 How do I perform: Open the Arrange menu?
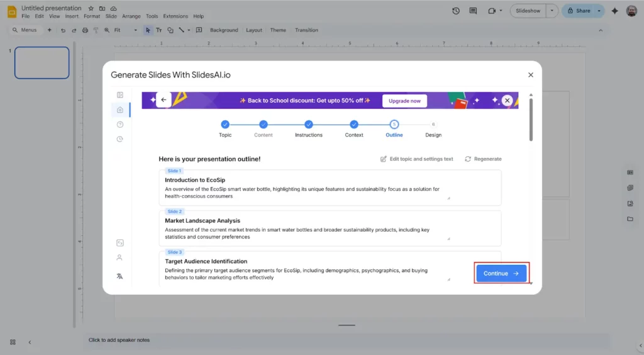click(x=131, y=16)
